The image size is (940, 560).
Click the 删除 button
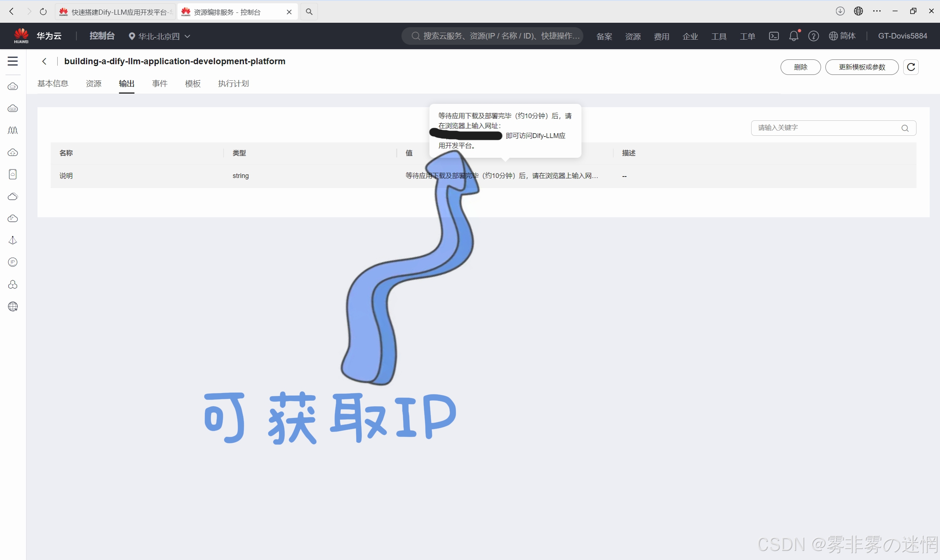tap(801, 67)
